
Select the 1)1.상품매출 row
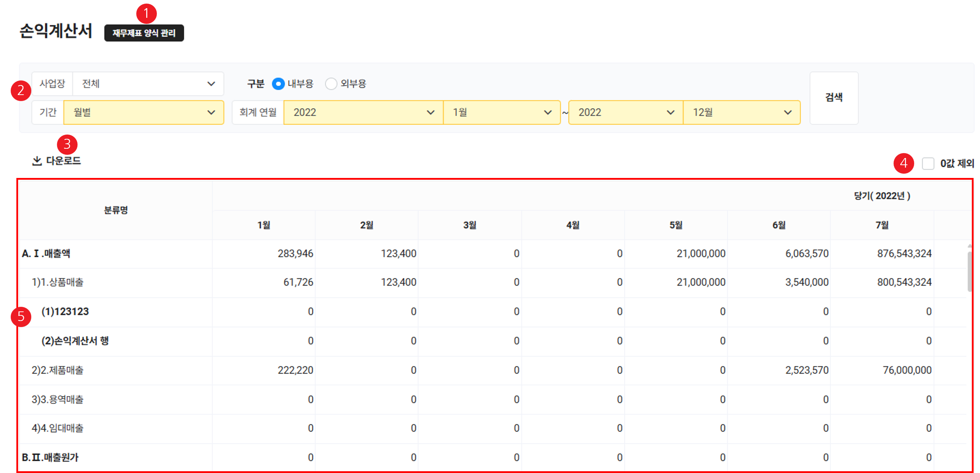coord(57,282)
